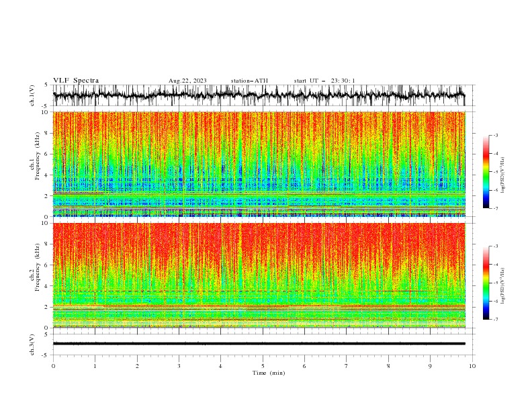
Task: Click the "ch.1(V)" axis label
Action: pyautogui.click(x=32, y=95)
